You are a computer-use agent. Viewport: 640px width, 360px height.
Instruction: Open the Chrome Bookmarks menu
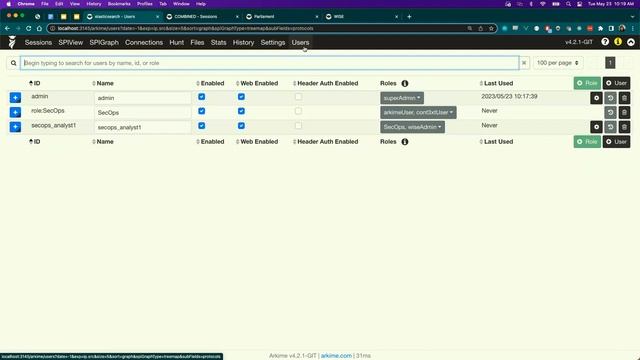(119, 4)
